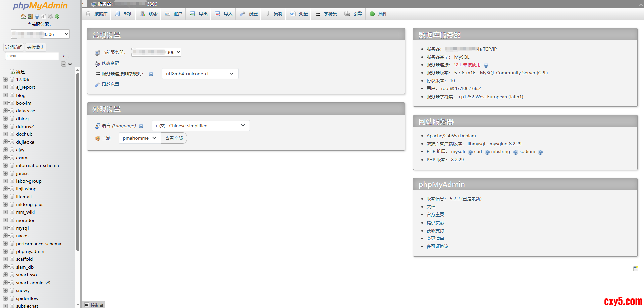
Task: Expand the blog database tree node
Action: tap(5, 95)
